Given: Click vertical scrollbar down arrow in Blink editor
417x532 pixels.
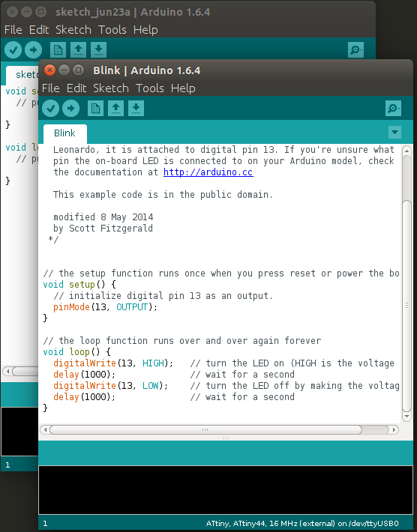Looking at the screenshot, I should (406, 417).
